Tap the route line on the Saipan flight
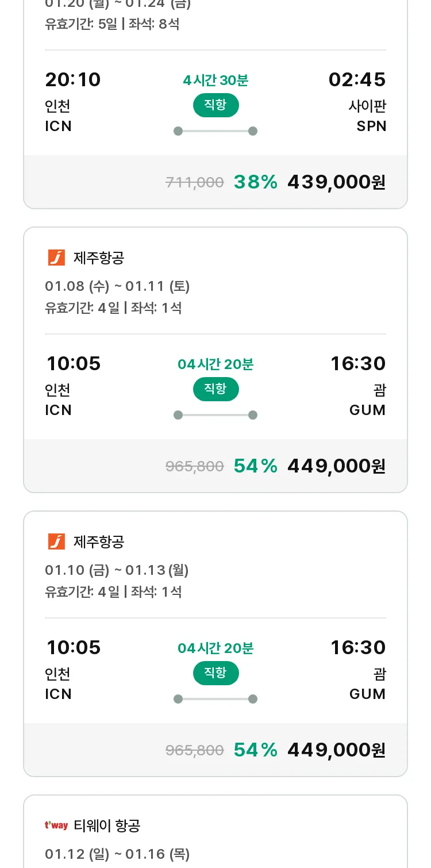Screen dimensions: 431x868 click(215, 131)
